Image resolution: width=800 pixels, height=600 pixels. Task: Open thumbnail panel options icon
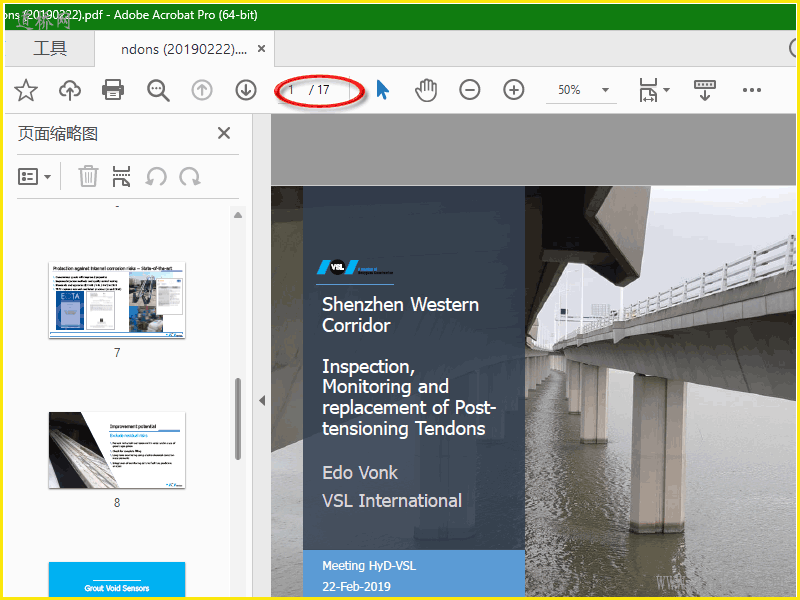click(28, 177)
